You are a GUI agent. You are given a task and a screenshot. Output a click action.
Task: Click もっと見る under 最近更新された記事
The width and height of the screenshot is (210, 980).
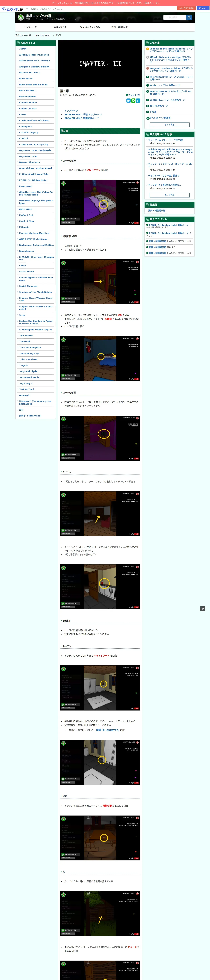tap(170, 195)
